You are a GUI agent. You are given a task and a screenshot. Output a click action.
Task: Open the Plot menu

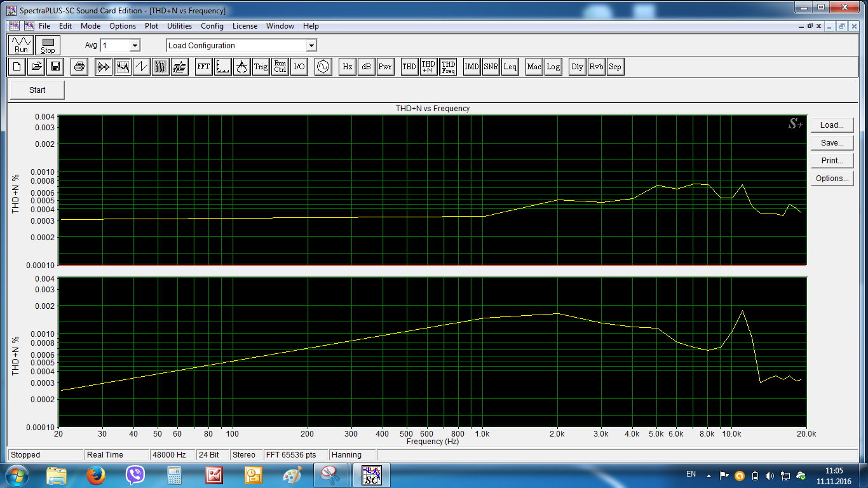[151, 26]
